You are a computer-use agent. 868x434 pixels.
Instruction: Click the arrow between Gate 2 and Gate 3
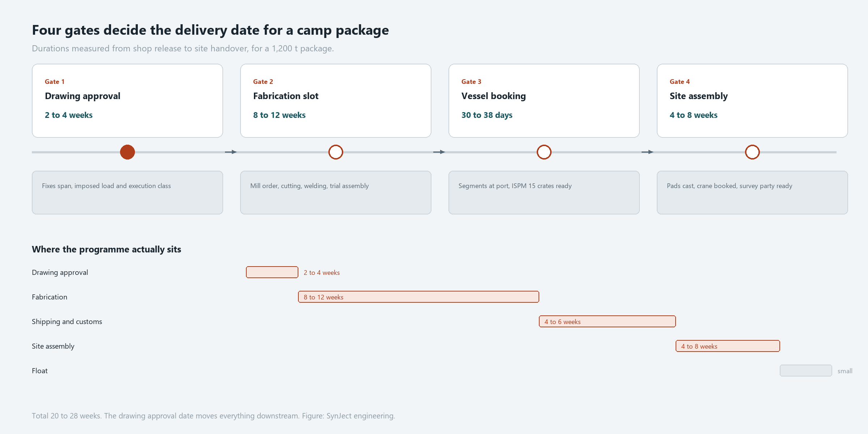tap(439, 152)
